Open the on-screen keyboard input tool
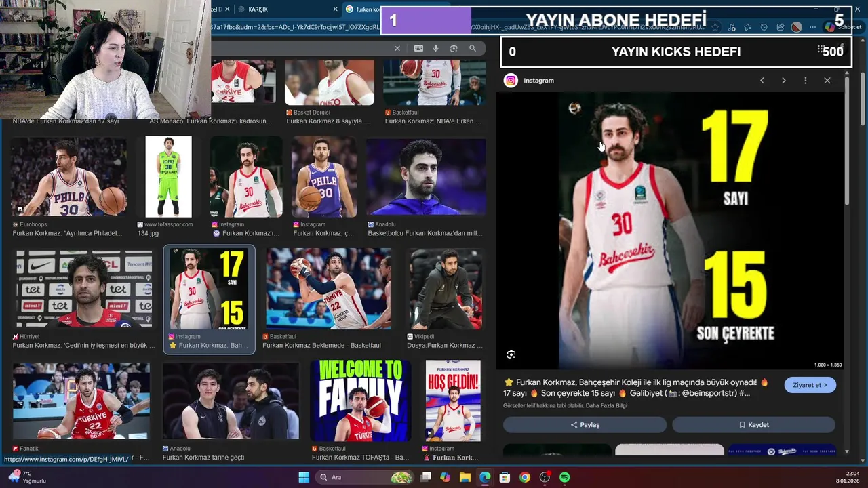The height and width of the screenshot is (488, 868). pos(418,48)
